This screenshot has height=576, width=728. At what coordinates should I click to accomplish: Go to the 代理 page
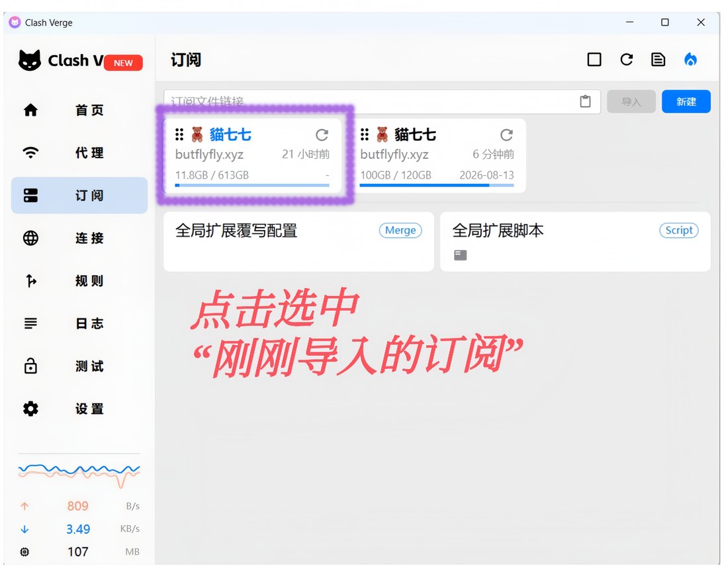79,153
